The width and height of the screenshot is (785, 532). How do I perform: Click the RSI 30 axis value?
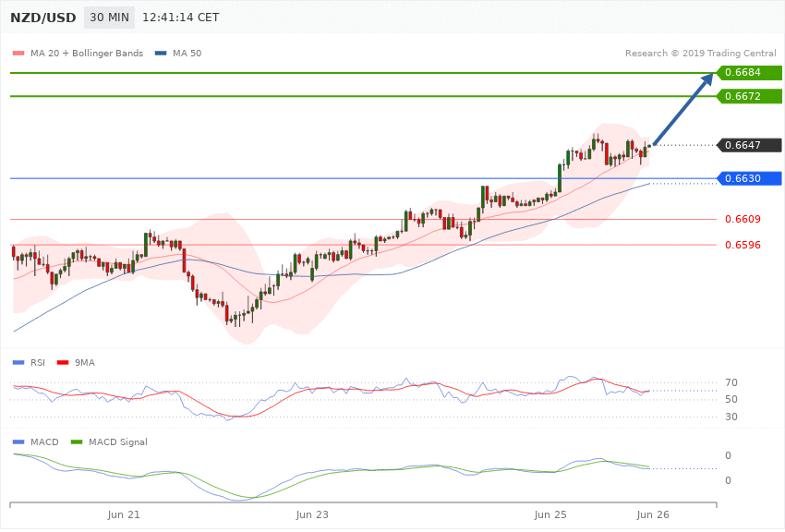point(731,417)
